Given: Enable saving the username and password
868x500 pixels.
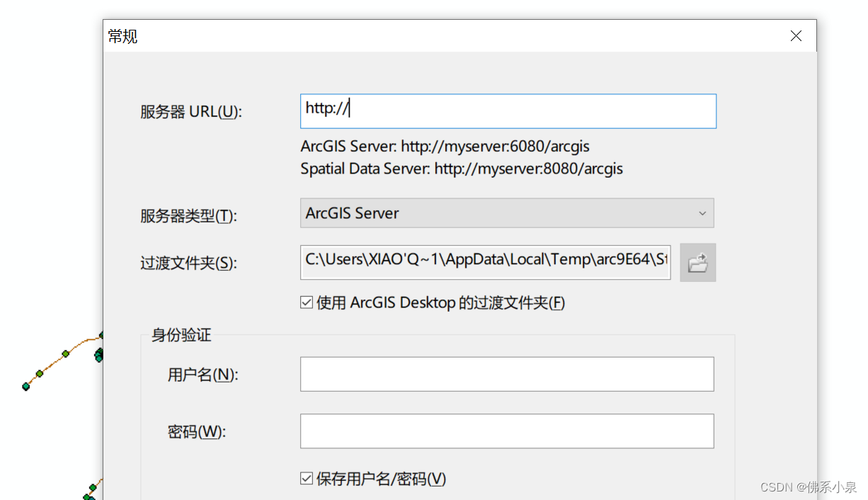Looking at the screenshot, I should (306, 479).
